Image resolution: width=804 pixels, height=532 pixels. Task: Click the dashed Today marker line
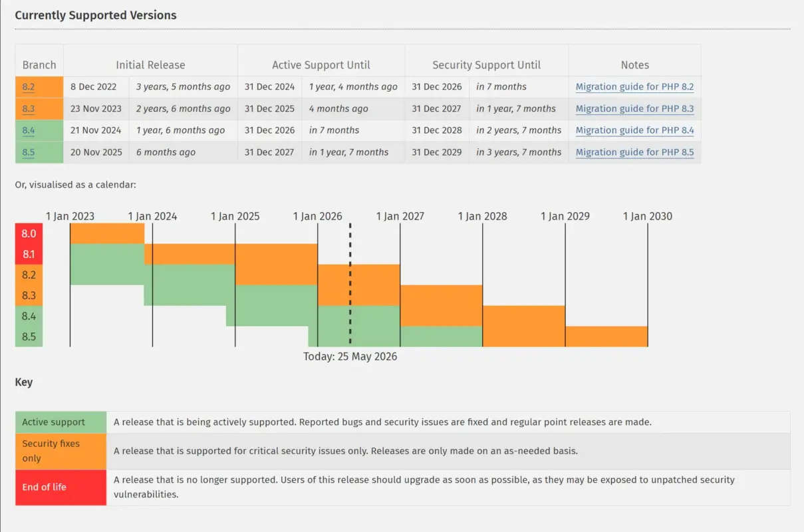350,285
